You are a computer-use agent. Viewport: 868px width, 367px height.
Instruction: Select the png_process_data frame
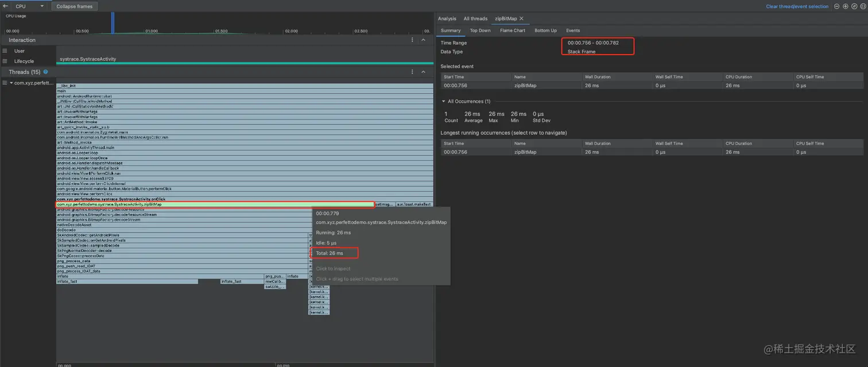[x=182, y=261]
